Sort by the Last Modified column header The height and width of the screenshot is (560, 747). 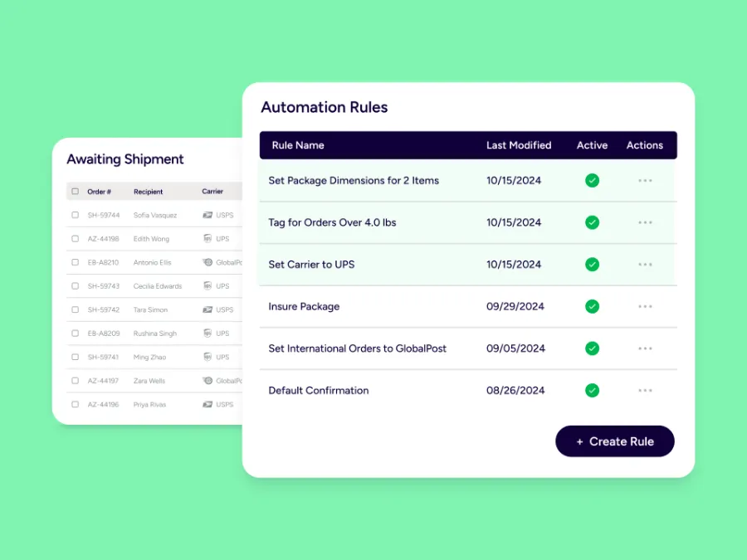coord(518,145)
